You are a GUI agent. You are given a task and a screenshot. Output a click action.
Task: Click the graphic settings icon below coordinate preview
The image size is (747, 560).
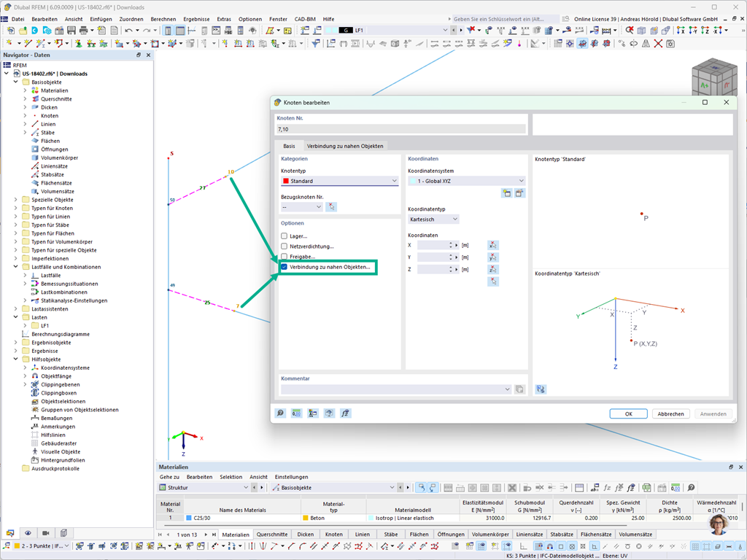[x=541, y=389]
